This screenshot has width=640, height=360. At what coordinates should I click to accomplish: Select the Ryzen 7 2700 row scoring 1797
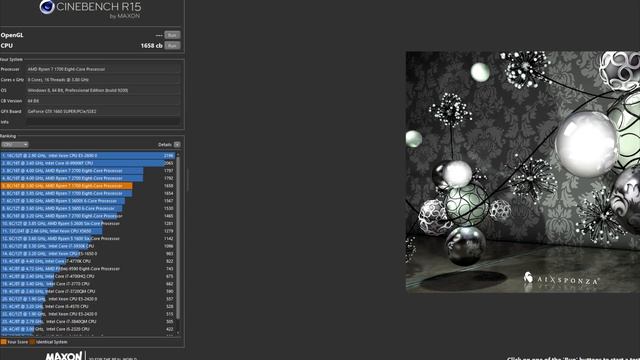[88, 171]
